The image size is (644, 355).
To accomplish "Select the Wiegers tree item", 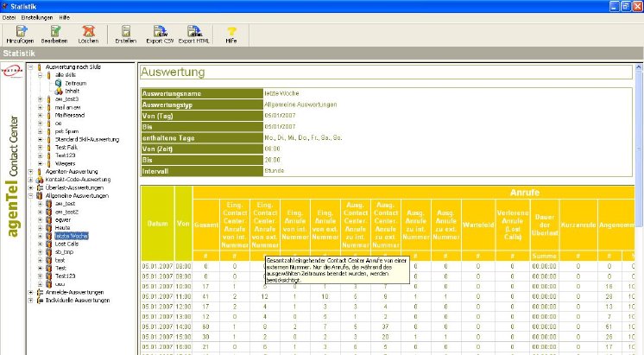I will [x=65, y=163].
